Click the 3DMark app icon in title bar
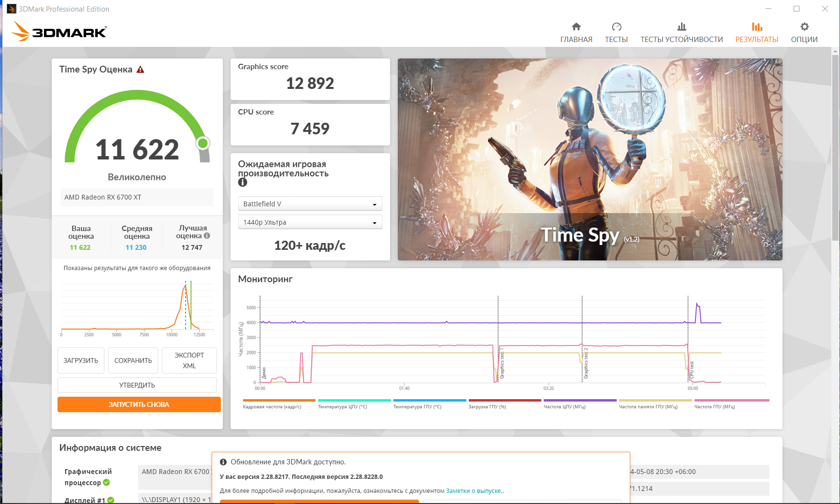 (11, 9)
